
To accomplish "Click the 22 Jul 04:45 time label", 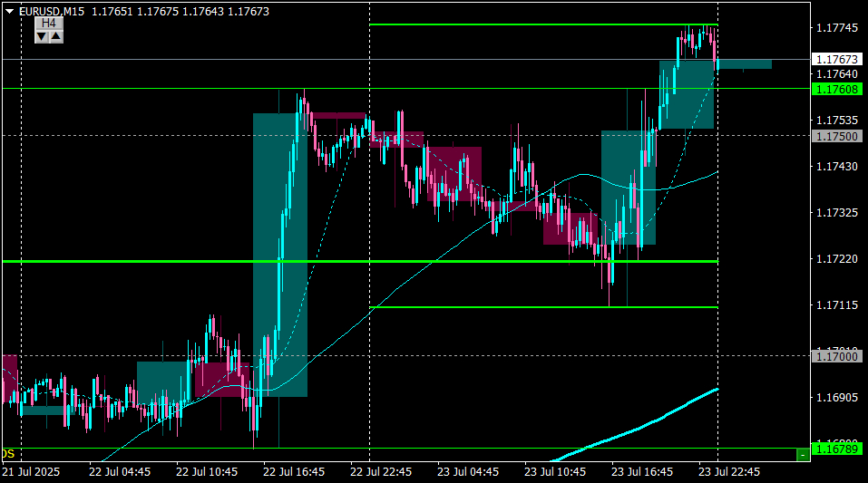I will pos(120,472).
